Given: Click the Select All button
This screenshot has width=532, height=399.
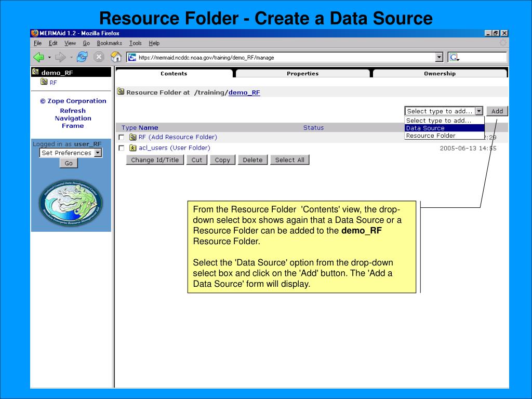Looking at the screenshot, I should 289,160.
